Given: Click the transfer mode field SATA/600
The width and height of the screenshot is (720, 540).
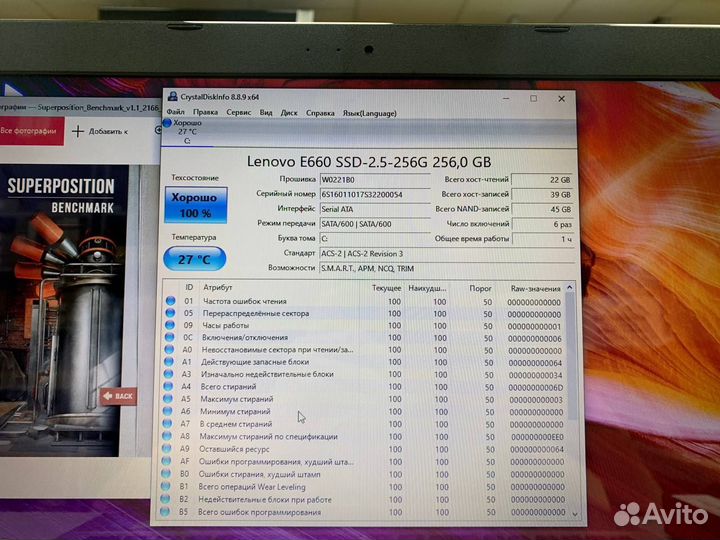Looking at the screenshot, I should 374,224.
